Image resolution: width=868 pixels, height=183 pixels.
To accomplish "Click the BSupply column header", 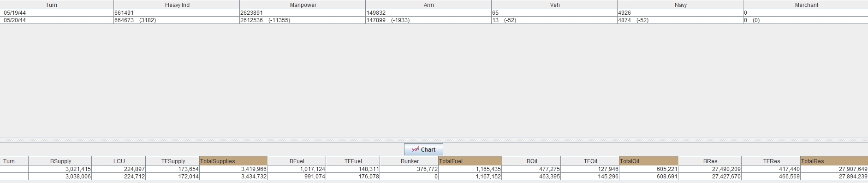I will coord(60,161).
